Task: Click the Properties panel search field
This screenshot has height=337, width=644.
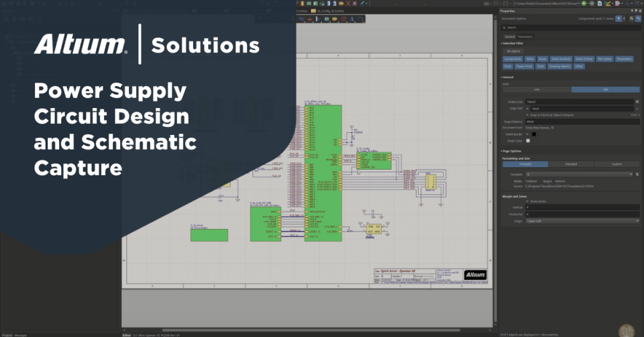Action: [x=570, y=28]
